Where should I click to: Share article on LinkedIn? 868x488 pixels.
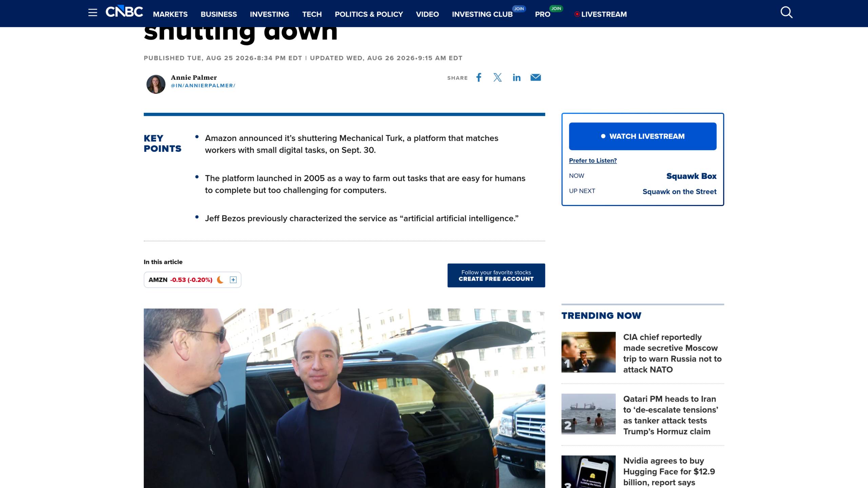[x=516, y=78]
